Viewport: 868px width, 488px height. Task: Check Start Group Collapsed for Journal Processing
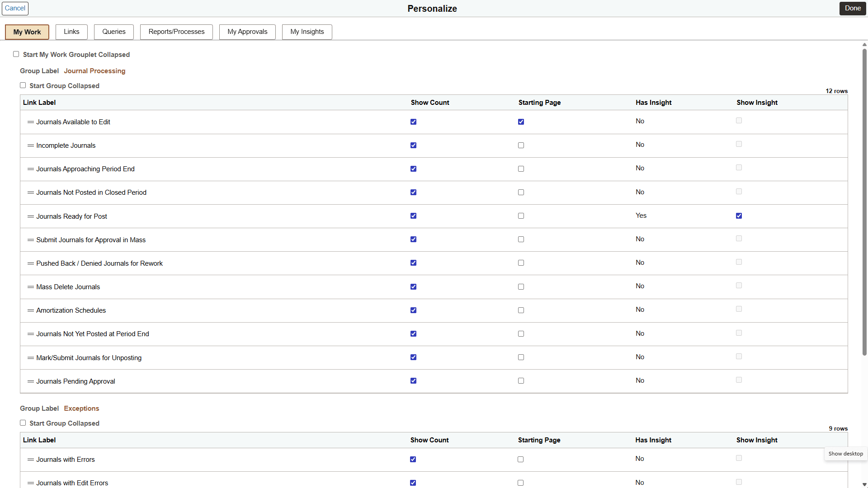point(23,85)
